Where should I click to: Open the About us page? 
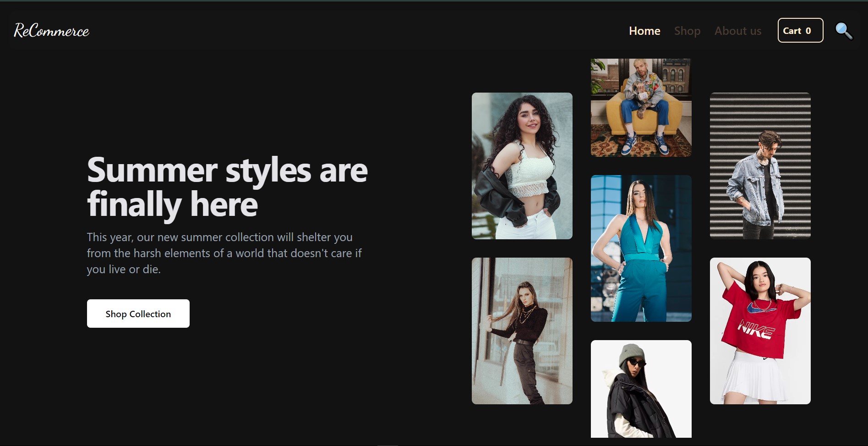tap(738, 31)
